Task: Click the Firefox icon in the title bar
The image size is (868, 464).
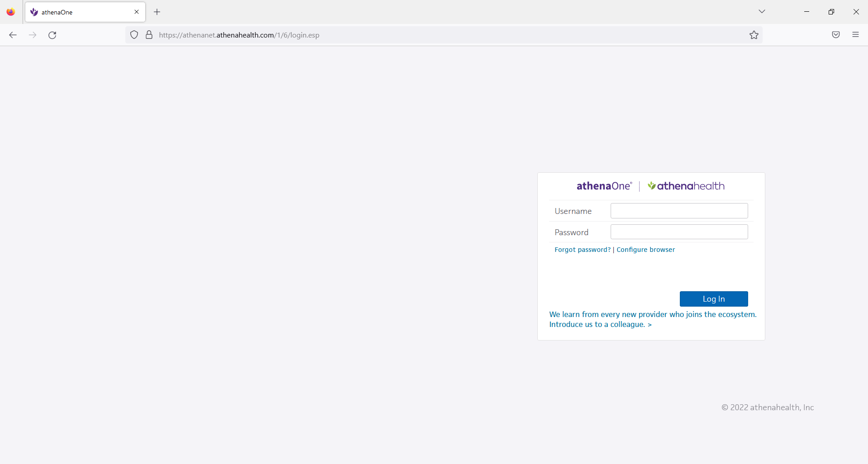Action: click(x=10, y=12)
